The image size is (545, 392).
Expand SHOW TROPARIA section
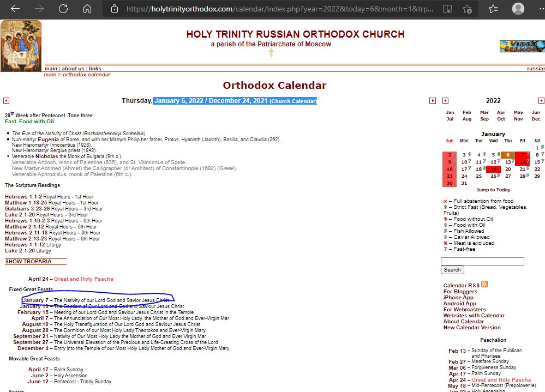point(28,262)
